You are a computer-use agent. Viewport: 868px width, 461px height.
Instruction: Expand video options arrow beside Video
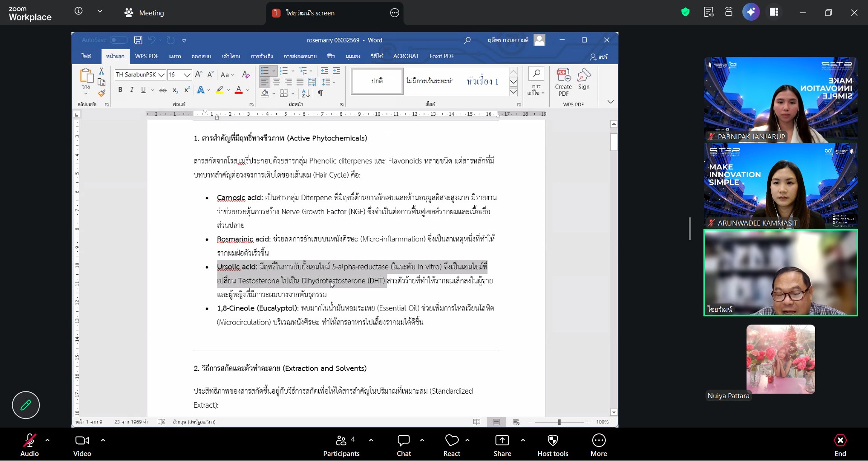103,440
